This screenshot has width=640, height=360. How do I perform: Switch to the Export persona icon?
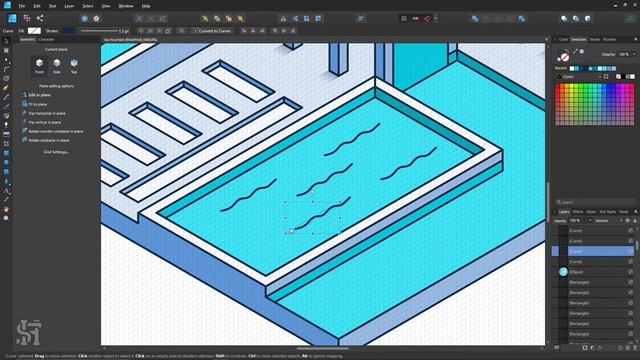point(40,18)
